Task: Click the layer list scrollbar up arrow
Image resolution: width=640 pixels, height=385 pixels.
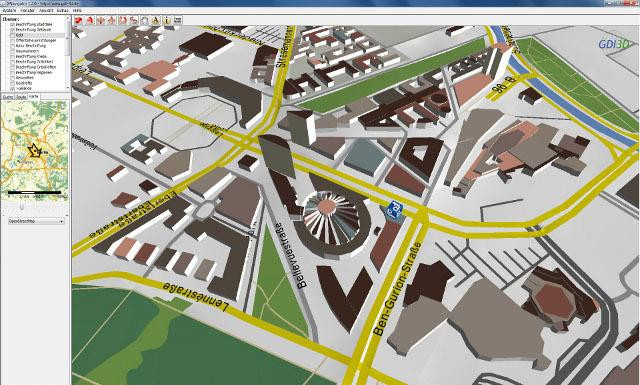Action: [68, 19]
